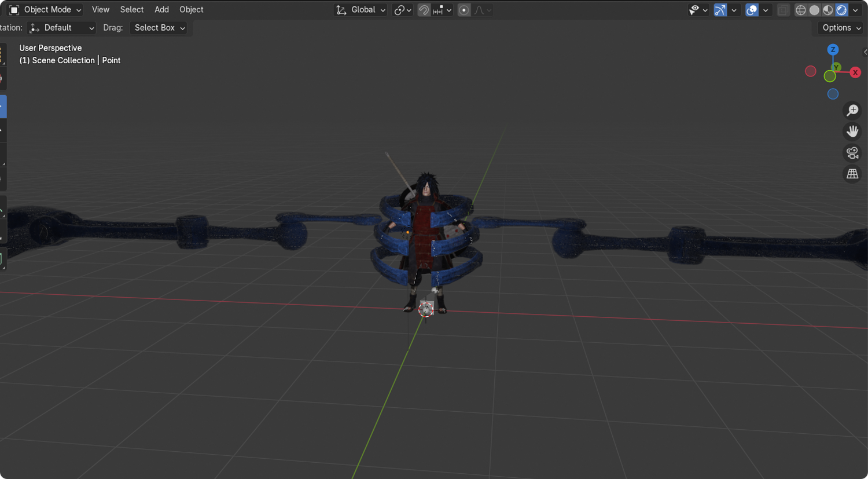Open the Object menu
This screenshot has width=868, height=479.
click(192, 10)
